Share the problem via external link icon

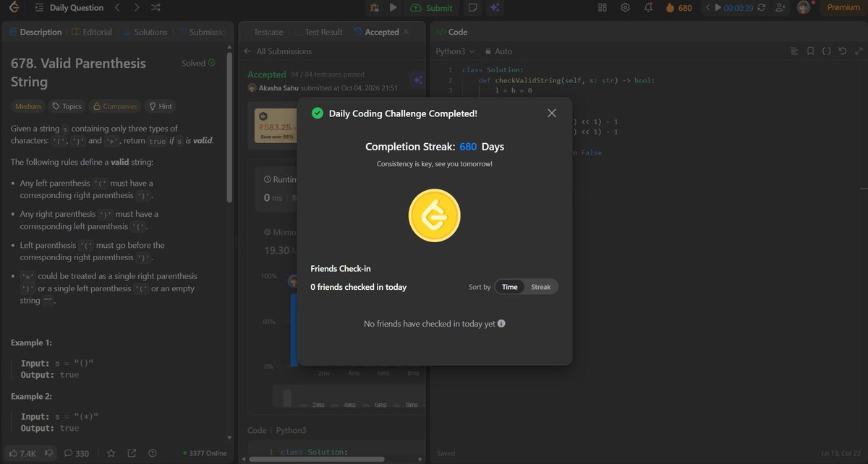point(132,453)
